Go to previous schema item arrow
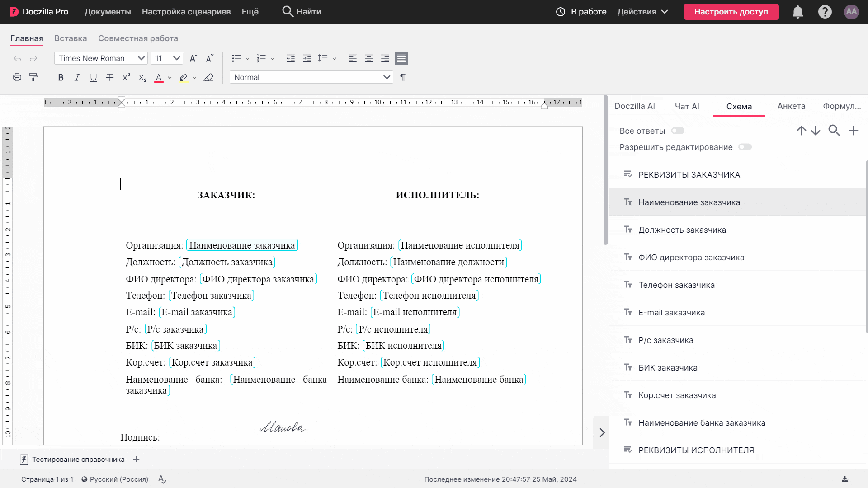Screen dimensions: 868x488 pos(802,131)
